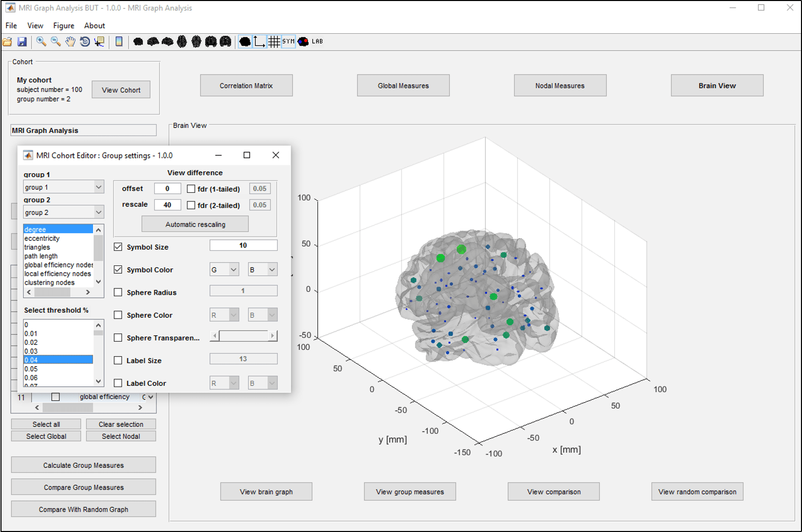Image resolution: width=802 pixels, height=532 pixels.
Task: Open the group 2 dropdown
Action: click(x=64, y=212)
